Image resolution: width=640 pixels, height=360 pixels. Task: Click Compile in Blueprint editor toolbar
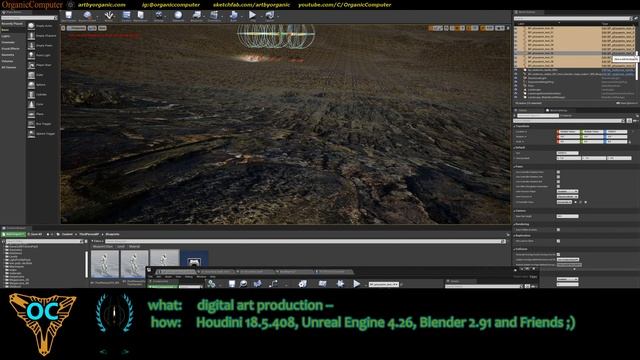(211, 284)
